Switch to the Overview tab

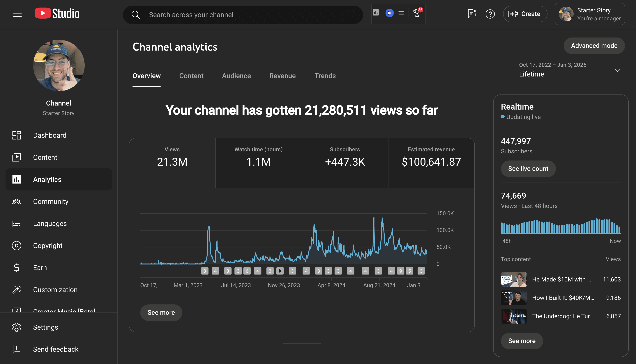coord(147,76)
